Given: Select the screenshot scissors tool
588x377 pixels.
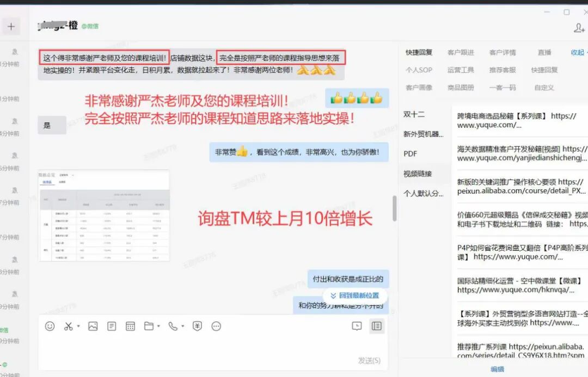Looking at the screenshot, I should pos(68,326).
